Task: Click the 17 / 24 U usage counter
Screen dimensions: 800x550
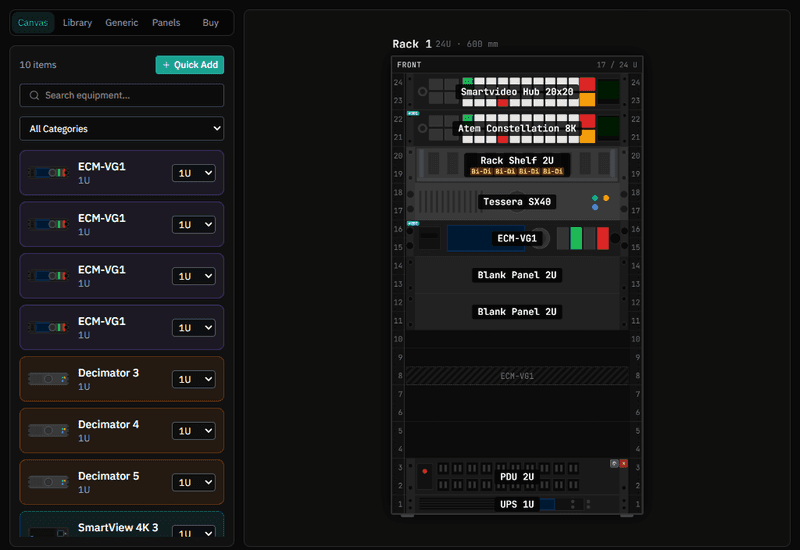Action: tap(617, 65)
